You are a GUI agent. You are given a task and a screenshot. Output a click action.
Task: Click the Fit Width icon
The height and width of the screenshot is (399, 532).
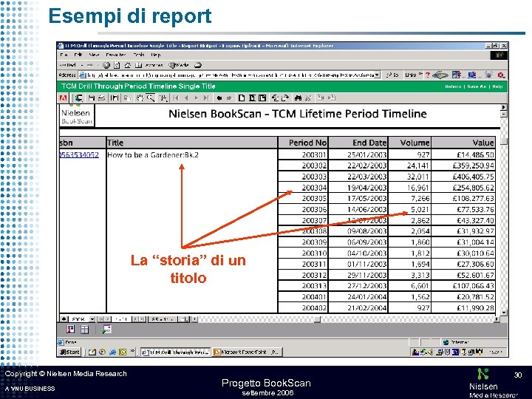tap(262, 98)
